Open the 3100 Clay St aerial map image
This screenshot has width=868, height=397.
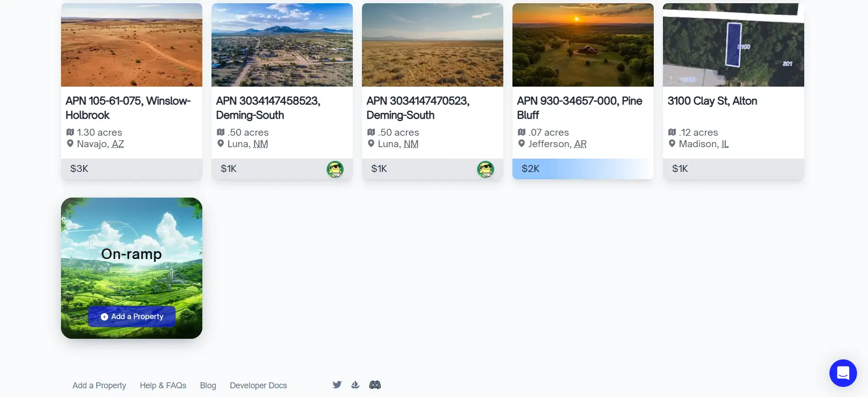pyautogui.click(x=733, y=45)
